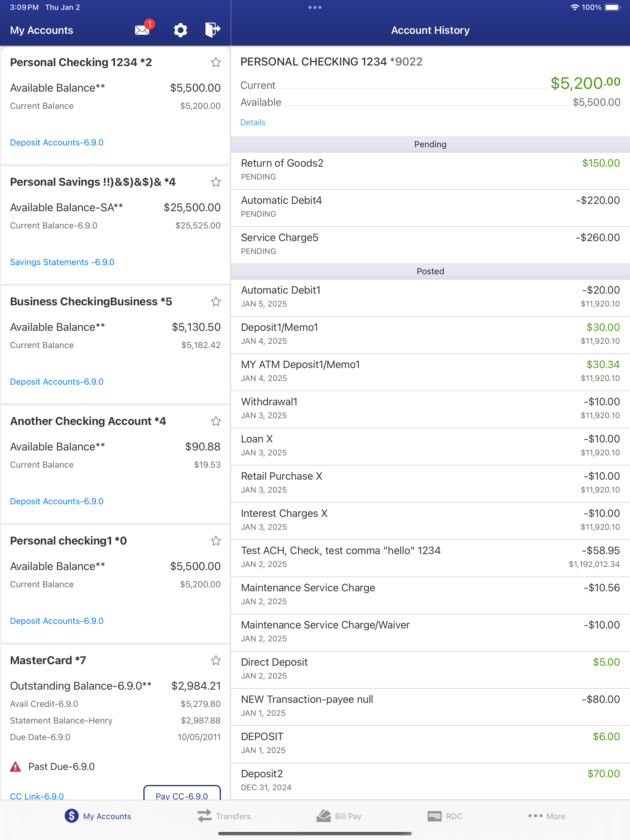Tap the Bill Pay check icon

pyautogui.click(x=323, y=816)
